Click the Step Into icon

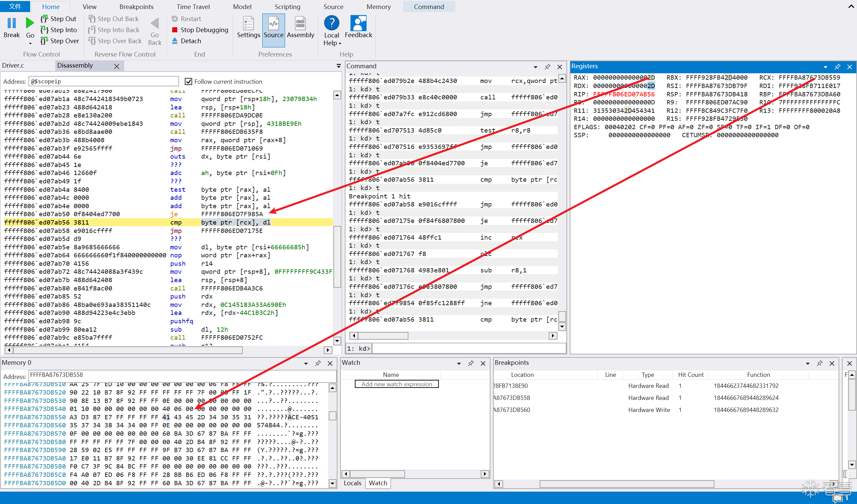pos(44,30)
